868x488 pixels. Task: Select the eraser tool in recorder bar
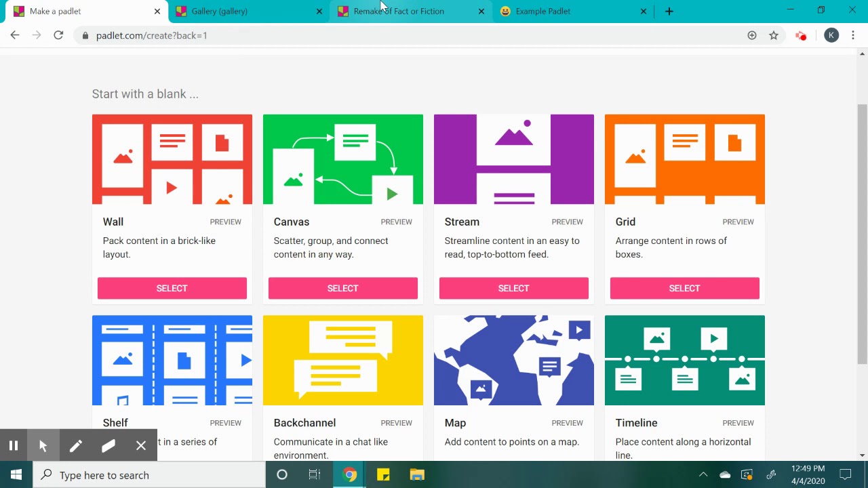[108, 445]
